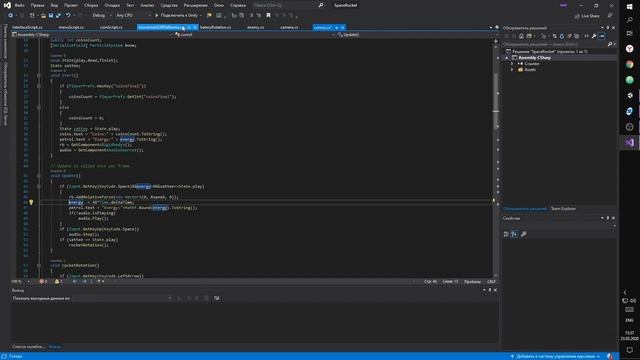Click Properties wrench icon in Solution Explorer toolbar

point(594,36)
